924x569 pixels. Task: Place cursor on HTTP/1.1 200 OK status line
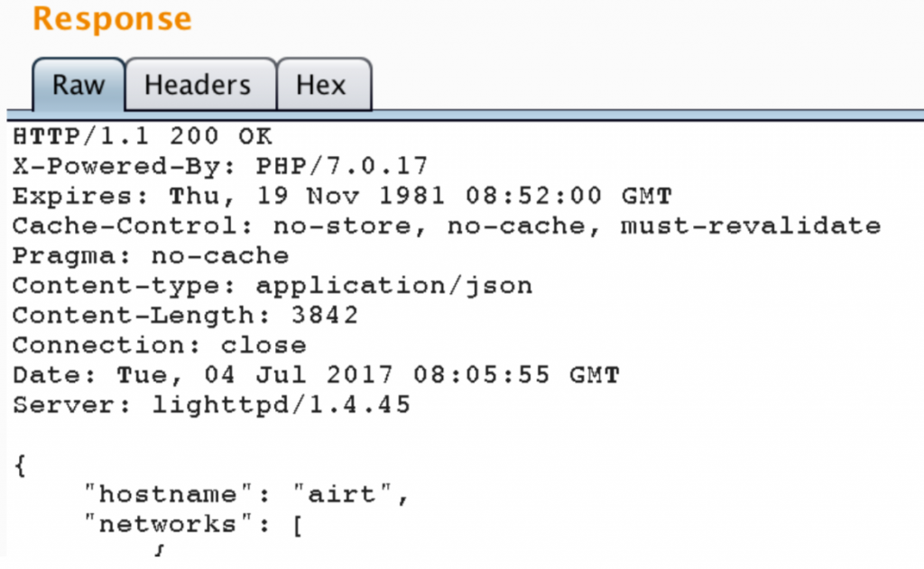coord(143,137)
